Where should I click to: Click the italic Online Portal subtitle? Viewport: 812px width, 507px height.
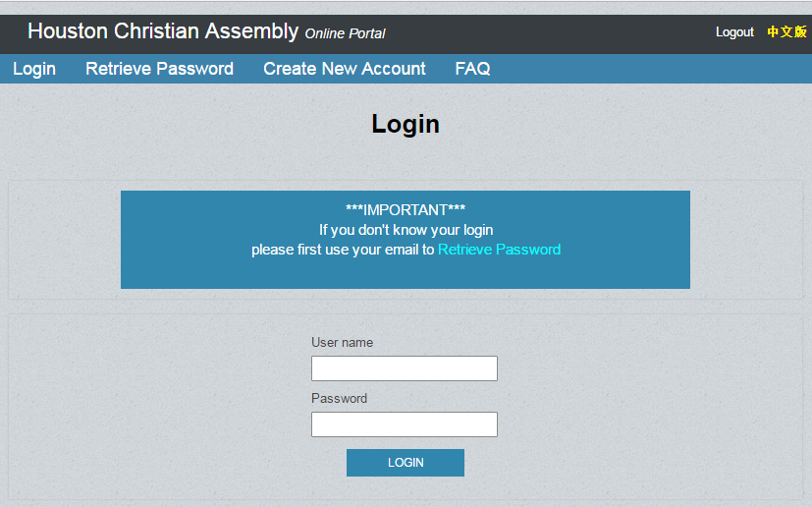coord(345,33)
